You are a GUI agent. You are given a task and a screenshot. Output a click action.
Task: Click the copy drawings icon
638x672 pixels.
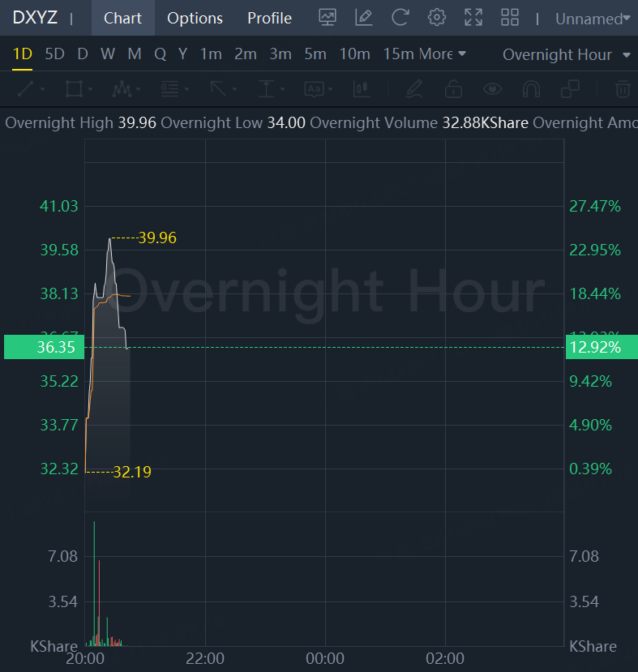coord(570,89)
